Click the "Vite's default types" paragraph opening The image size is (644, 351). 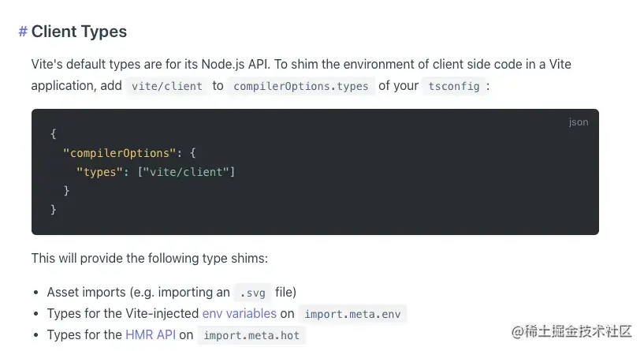89,65
